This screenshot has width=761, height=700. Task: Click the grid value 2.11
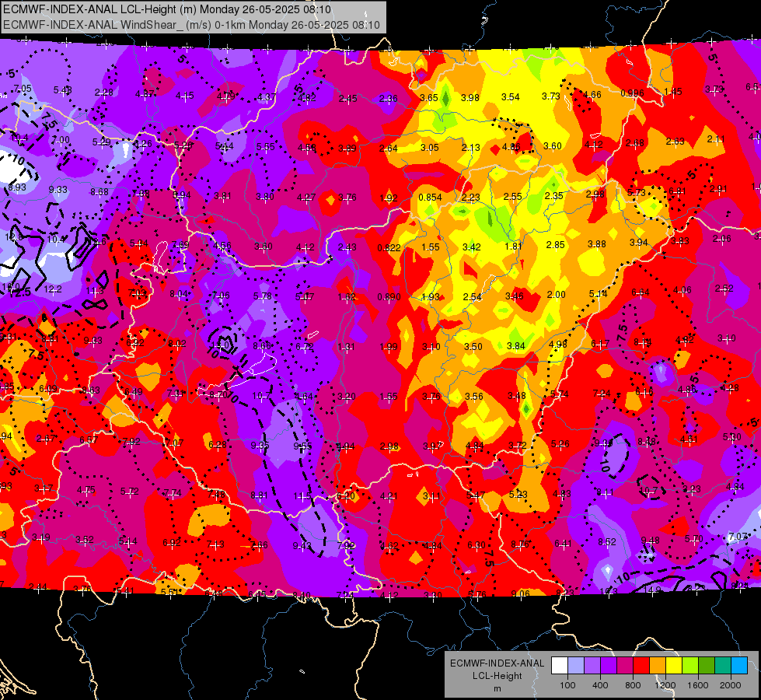(716, 139)
